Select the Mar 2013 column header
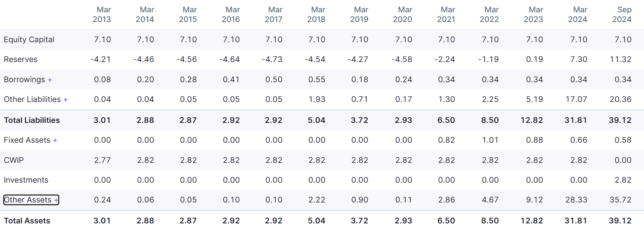 coord(102,15)
